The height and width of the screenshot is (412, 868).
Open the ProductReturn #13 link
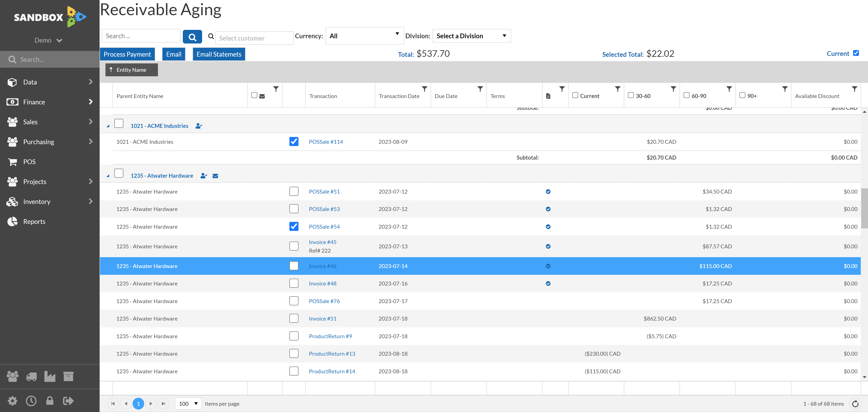coord(332,354)
